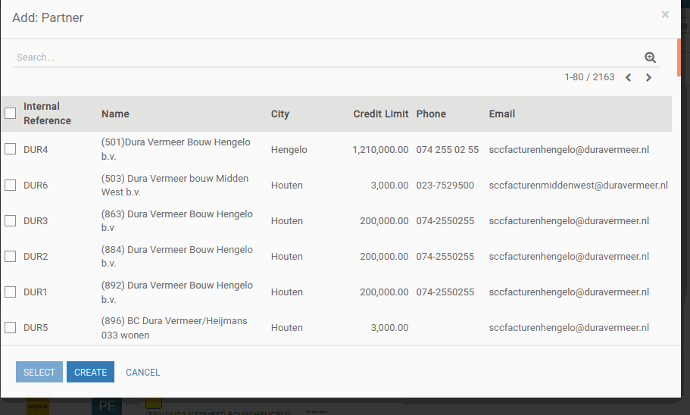This screenshot has width=690, height=415.
Task: Click the search magnifier icon
Action: pyautogui.click(x=650, y=57)
